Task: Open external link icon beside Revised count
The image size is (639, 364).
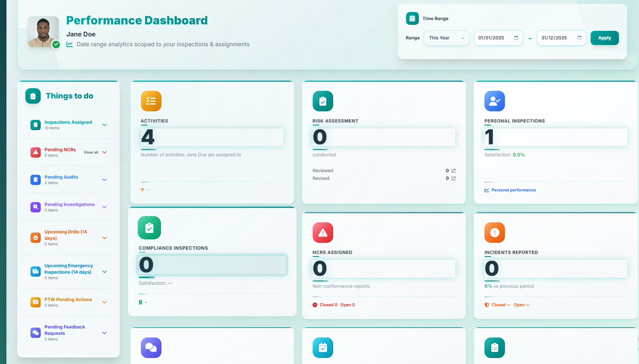Action: 454,179
